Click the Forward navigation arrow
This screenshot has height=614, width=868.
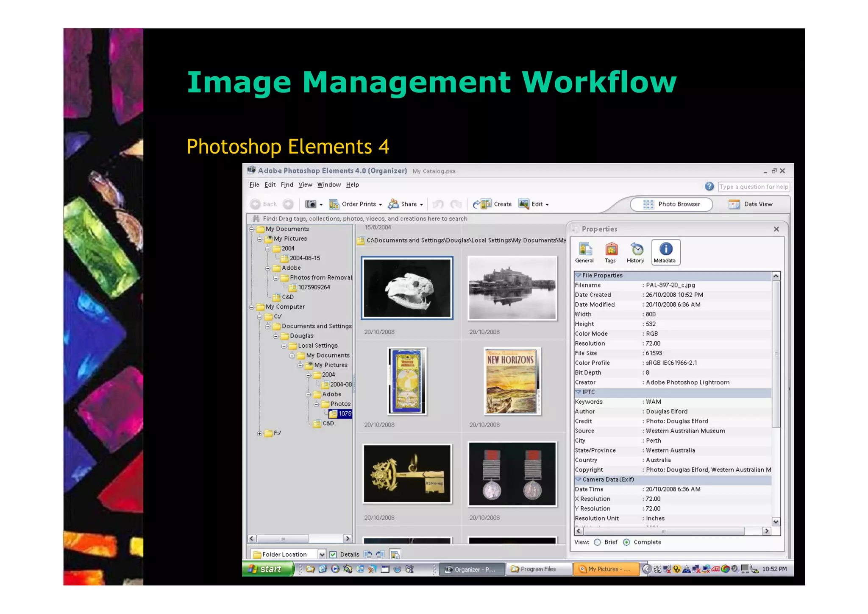(288, 204)
